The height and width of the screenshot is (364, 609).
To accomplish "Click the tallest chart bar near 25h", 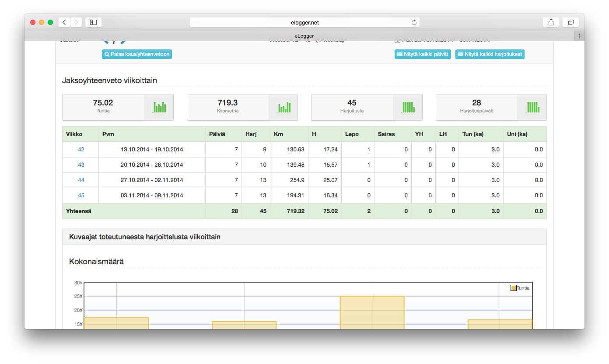I will pos(372,312).
